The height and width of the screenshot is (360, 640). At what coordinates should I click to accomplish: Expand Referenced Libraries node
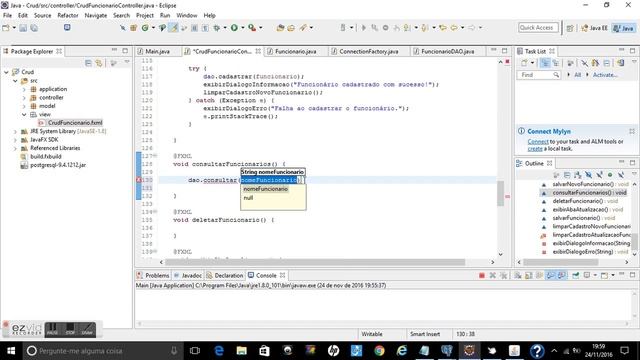pyautogui.click(x=15, y=148)
